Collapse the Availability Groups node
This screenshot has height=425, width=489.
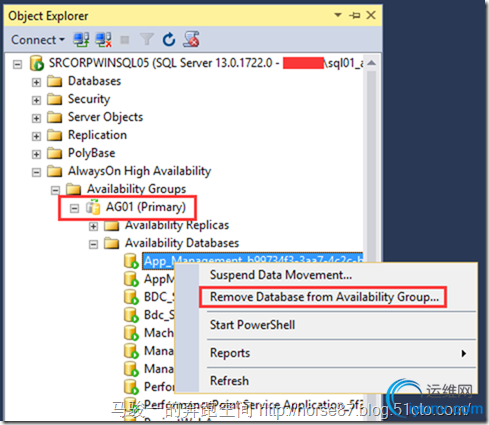point(55,190)
